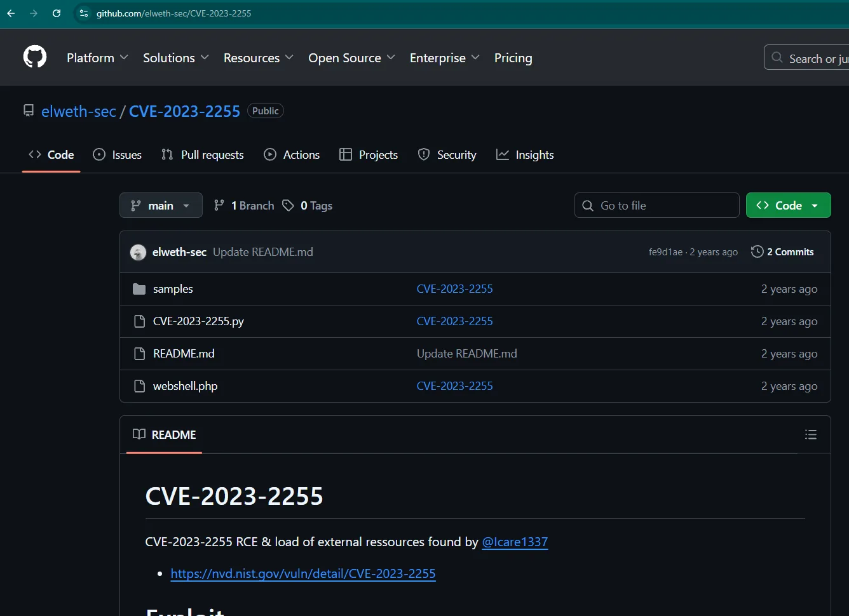Expand the Open Source menu
Image resolution: width=849 pixels, height=616 pixels.
coord(351,58)
